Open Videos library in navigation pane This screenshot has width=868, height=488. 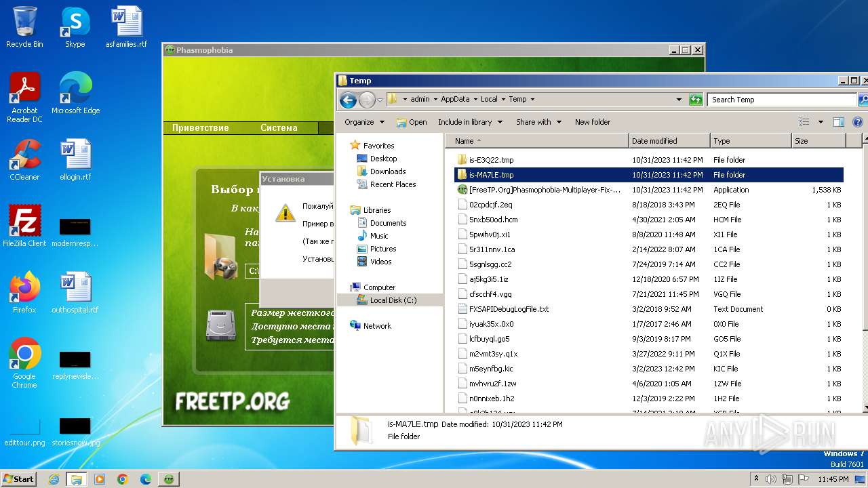[380, 262]
